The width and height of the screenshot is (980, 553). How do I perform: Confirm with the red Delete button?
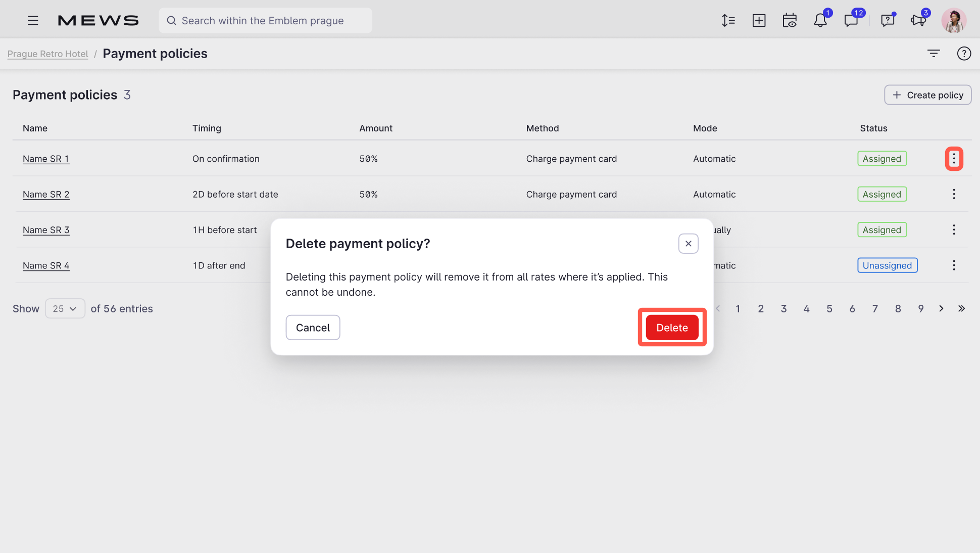(x=672, y=328)
